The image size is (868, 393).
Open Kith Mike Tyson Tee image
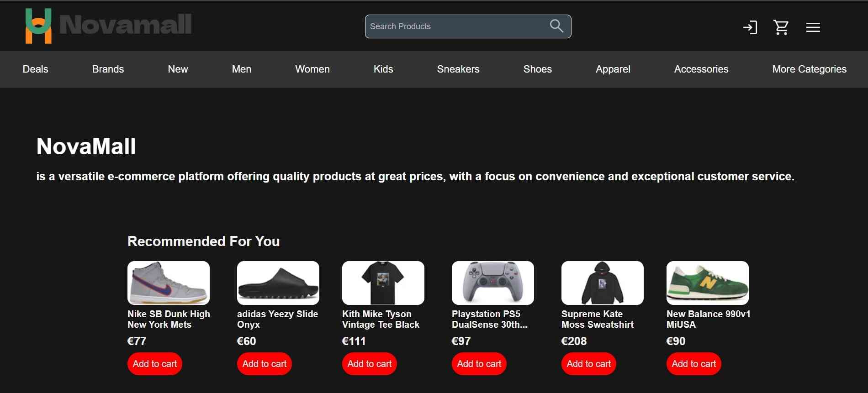tap(383, 283)
